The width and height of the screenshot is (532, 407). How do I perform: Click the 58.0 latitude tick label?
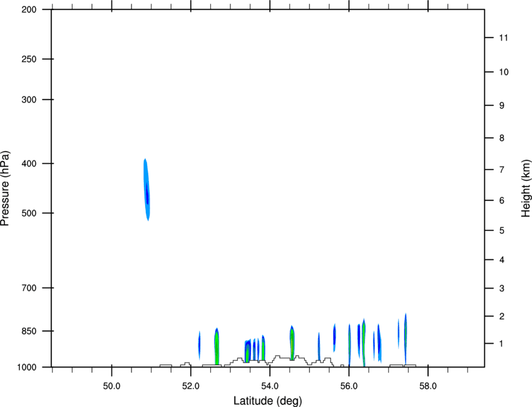(428, 386)
